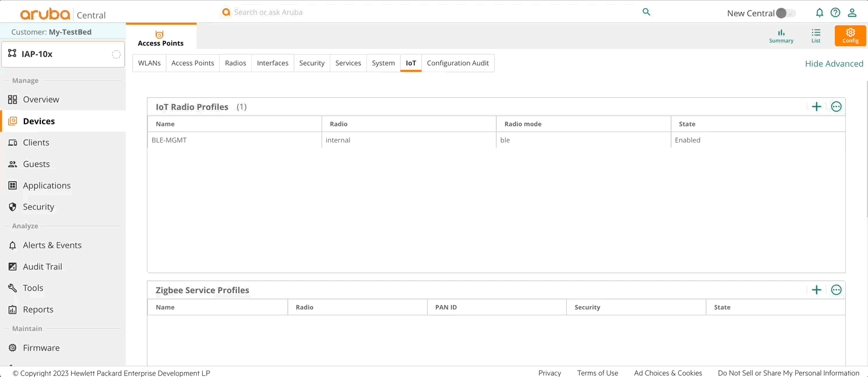Click the Clients sidebar icon
This screenshot has width=868, height=377.
(x=13, y=143)
